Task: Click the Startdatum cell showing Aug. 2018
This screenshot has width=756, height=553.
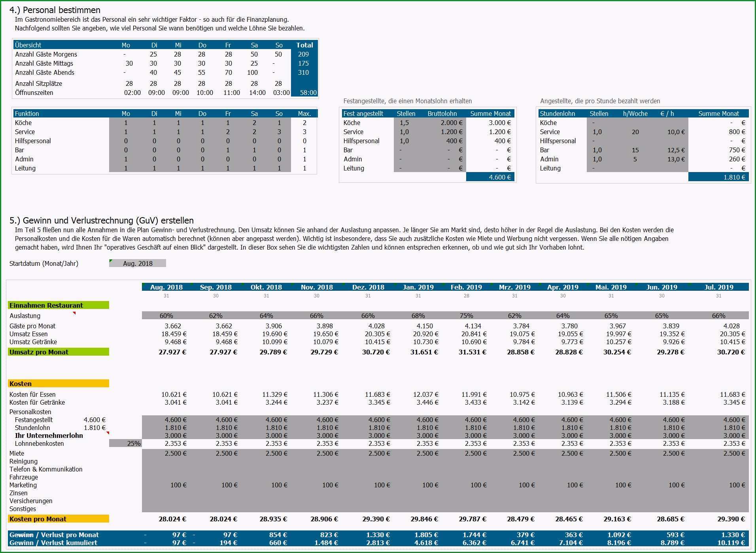Action: click(138, 263)
